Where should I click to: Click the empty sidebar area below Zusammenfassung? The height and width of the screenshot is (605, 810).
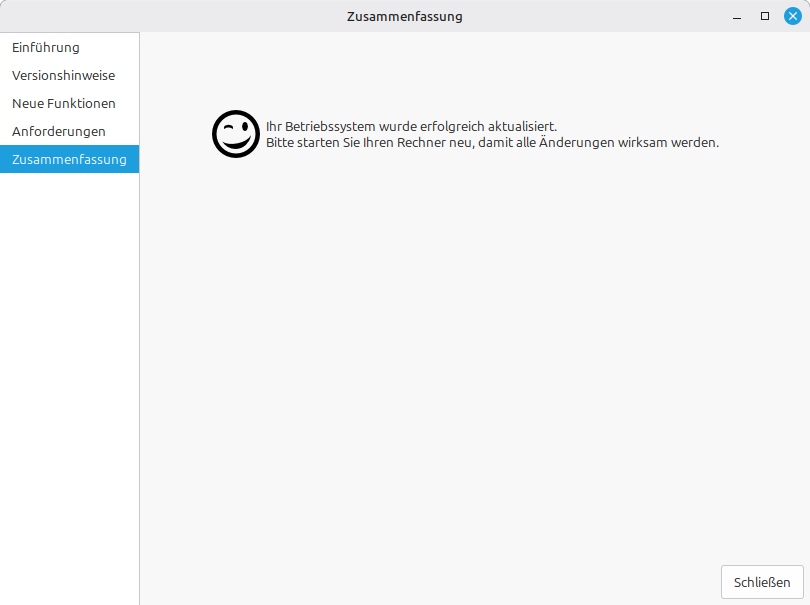[69, 380]
